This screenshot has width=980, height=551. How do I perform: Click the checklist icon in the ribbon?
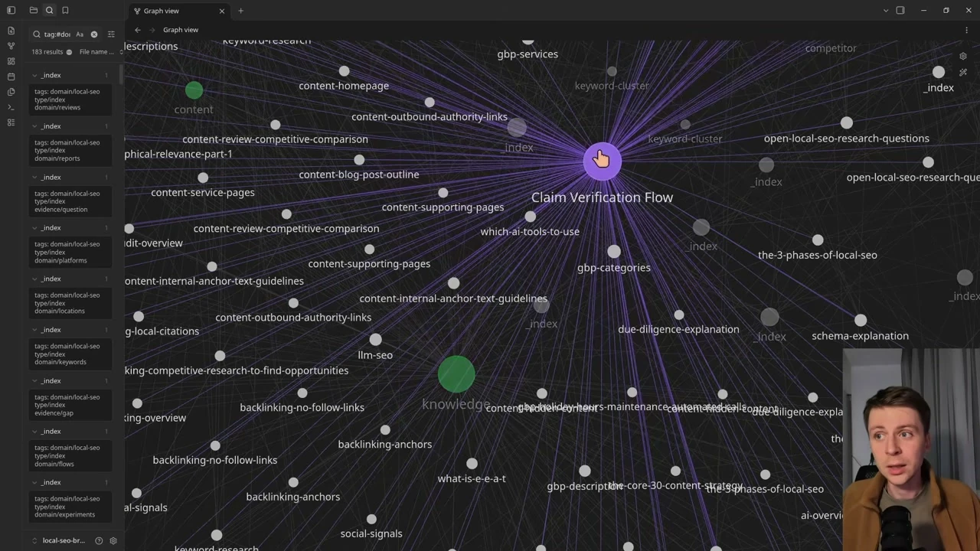click(11, 122)
